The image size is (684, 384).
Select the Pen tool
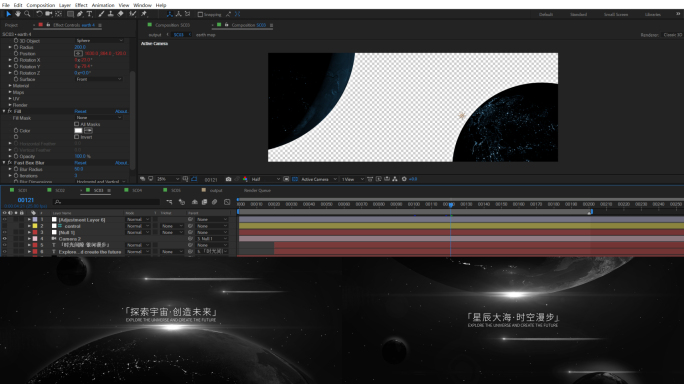80,14
